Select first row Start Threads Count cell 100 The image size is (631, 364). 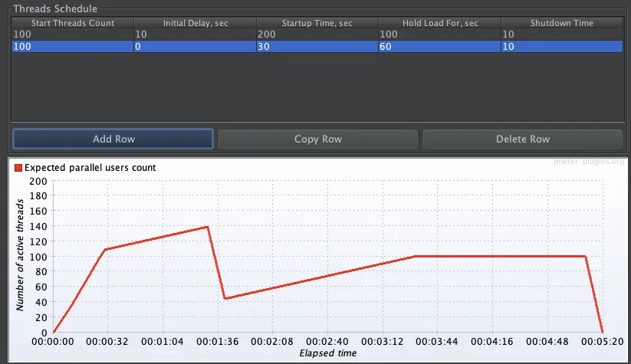72,34
